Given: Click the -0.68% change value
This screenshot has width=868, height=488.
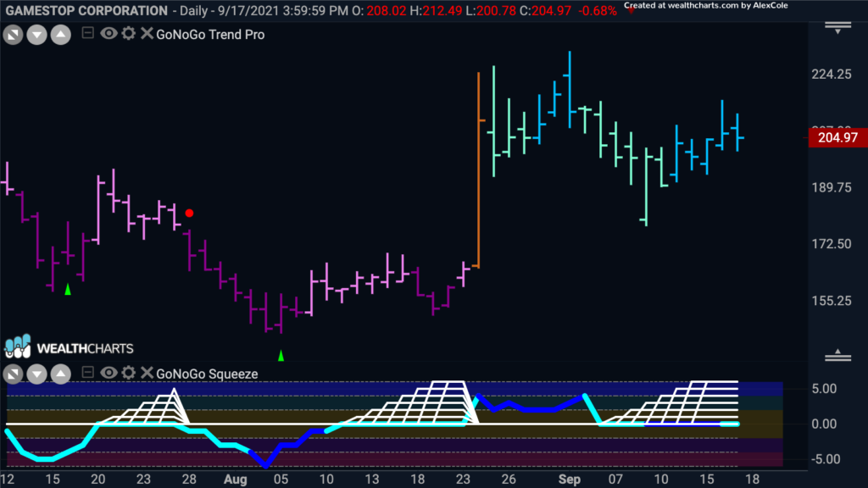Looking at the screenshot, I should (598, 10).
